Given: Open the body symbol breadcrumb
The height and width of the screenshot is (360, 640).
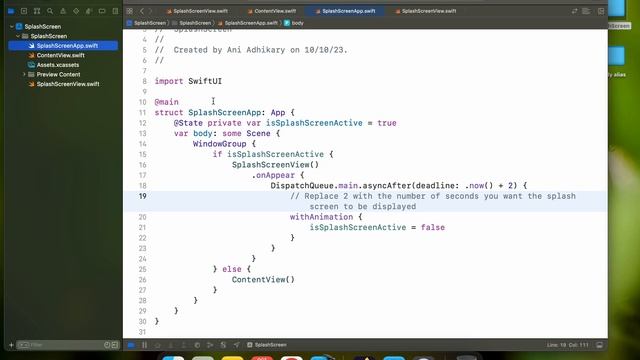Looking at the screenshot, I should [x=294, y=23].
